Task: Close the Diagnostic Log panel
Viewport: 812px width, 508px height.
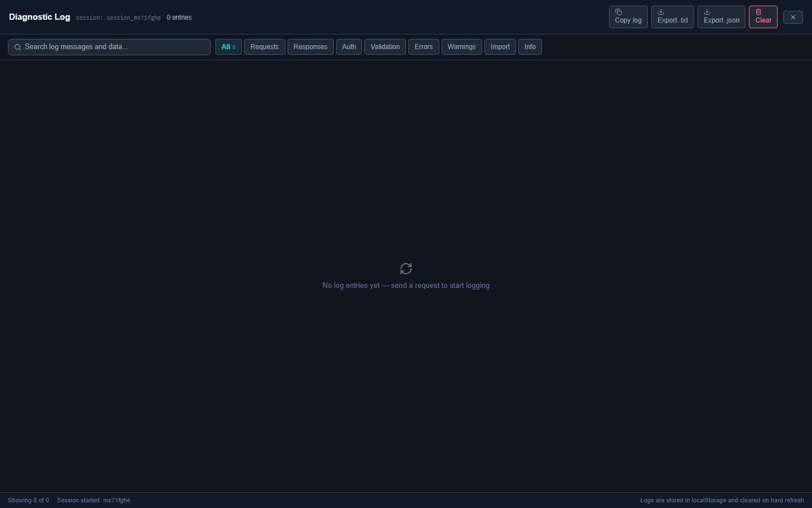Action: pos(793,17)
